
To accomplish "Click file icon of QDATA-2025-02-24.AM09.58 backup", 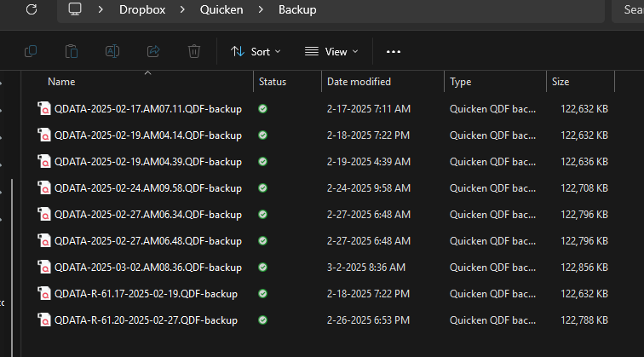I will click(x=44, y=188).
